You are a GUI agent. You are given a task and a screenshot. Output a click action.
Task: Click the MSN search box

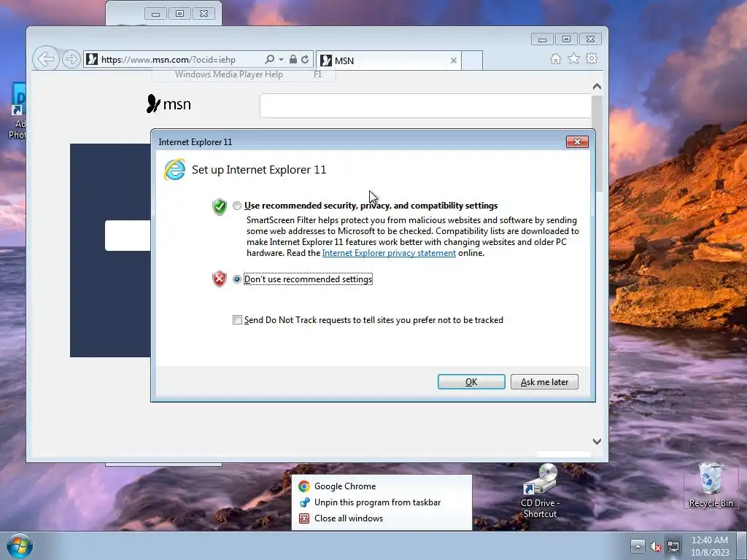(425, 105)
